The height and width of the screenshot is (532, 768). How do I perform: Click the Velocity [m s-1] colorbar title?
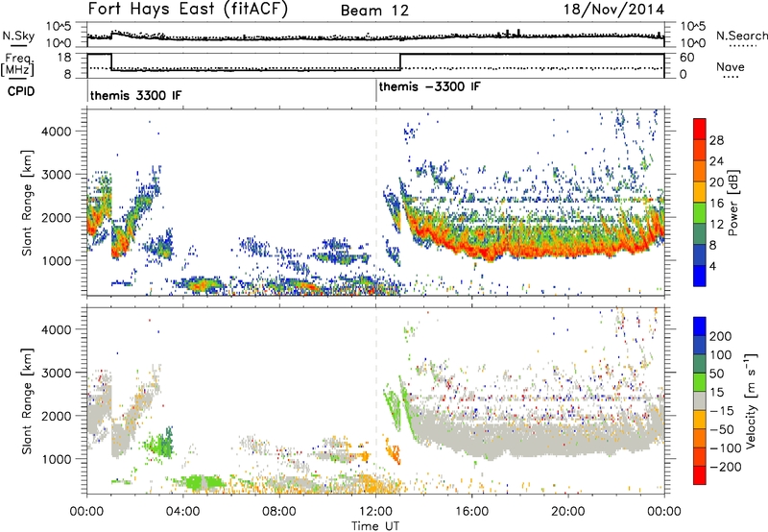pyautogui.click(x=751, y=400)
